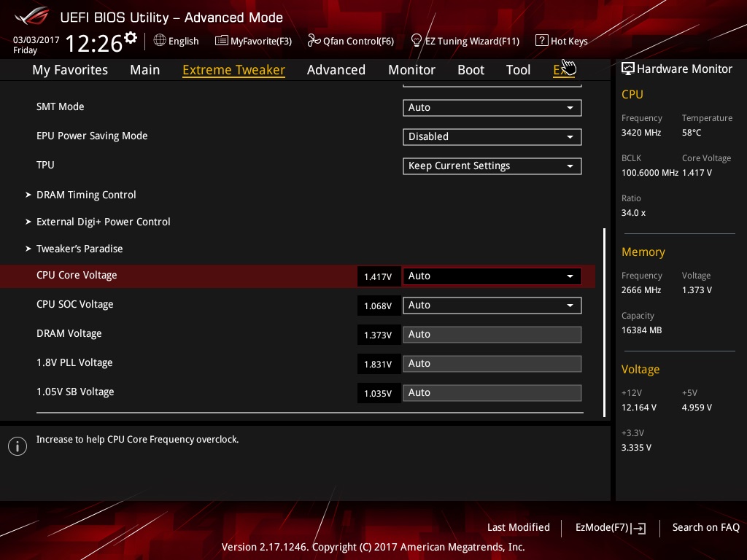Click the 12:26 clock display

pyautogui.click(x=94, y=43)
